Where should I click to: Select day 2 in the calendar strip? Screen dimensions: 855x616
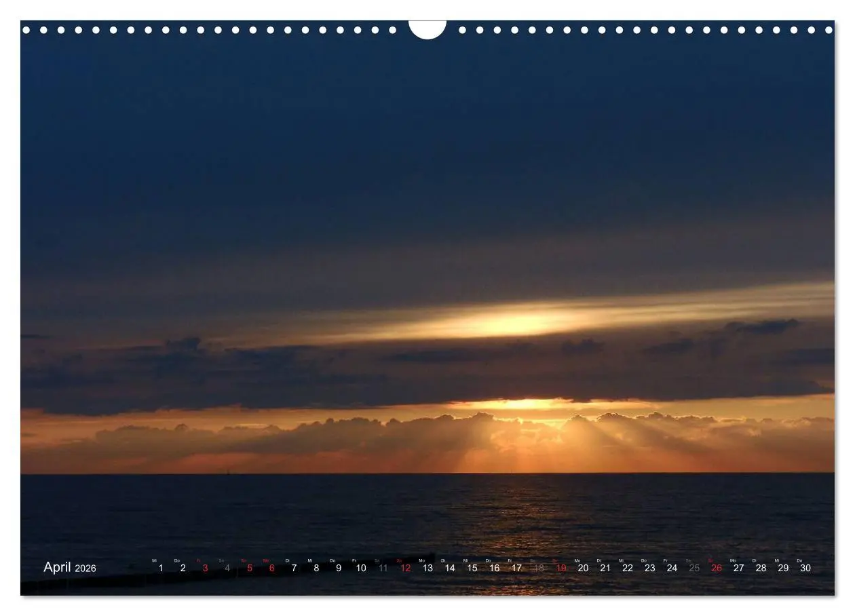coord(183,568)
